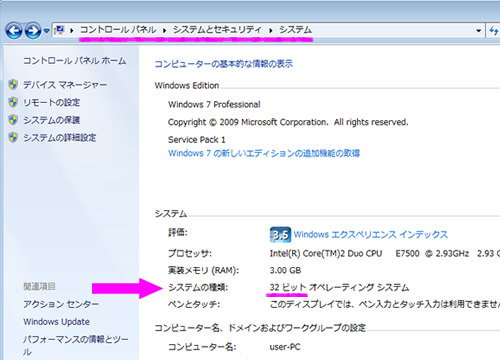Open システムの保護 link
The height and width of the screenshot is (360, 500).
point(52,120)
